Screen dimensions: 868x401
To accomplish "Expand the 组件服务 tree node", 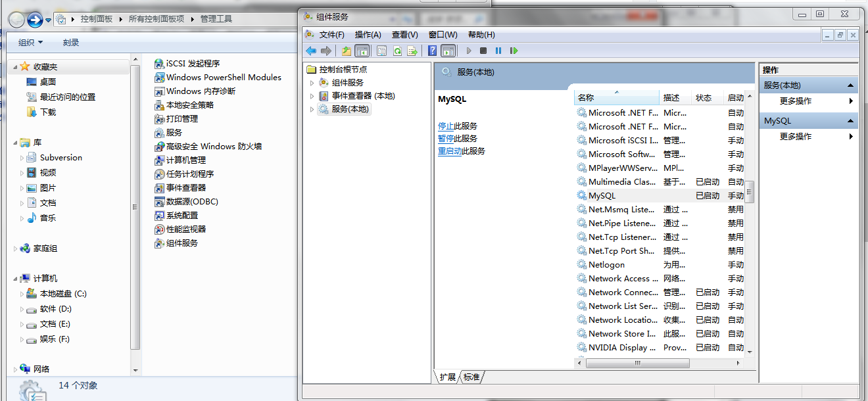I will coord(312,83).
